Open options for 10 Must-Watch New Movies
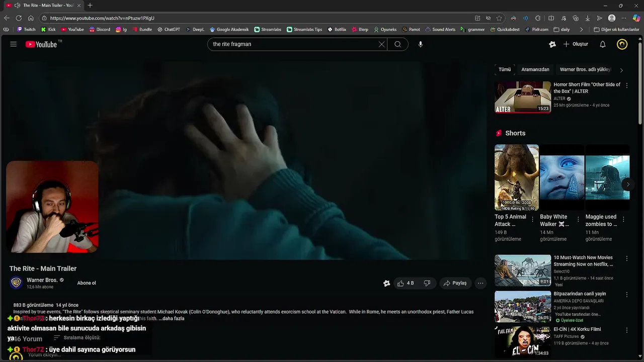 point(627,258)
